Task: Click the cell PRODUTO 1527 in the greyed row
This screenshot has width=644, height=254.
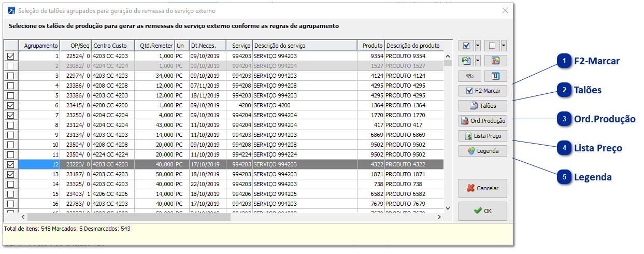Action: [x=414, y=66]
